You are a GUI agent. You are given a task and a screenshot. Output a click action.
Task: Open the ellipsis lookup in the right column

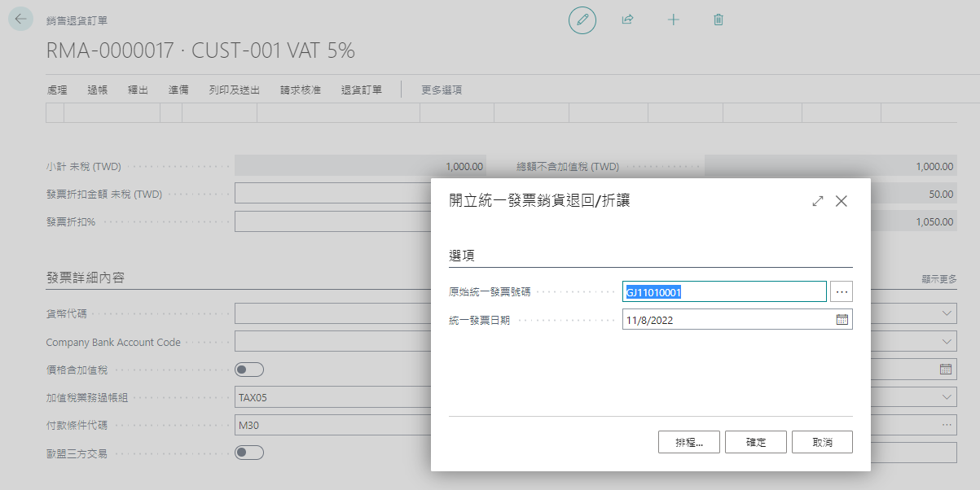[946, 425]
